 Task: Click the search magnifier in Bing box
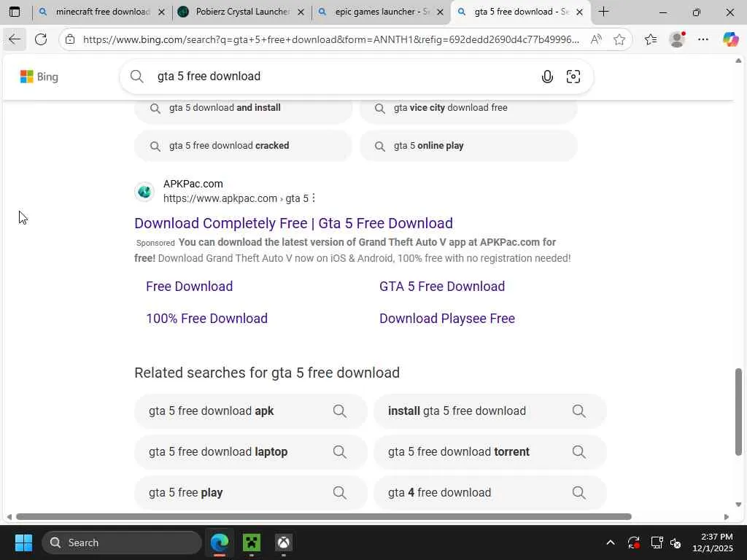coord(137,76)
